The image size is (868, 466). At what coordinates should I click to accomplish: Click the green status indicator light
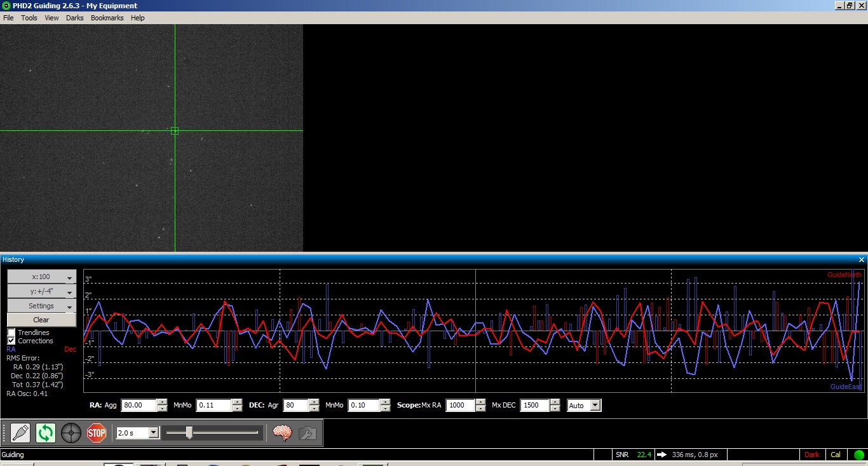pos(859,455)
